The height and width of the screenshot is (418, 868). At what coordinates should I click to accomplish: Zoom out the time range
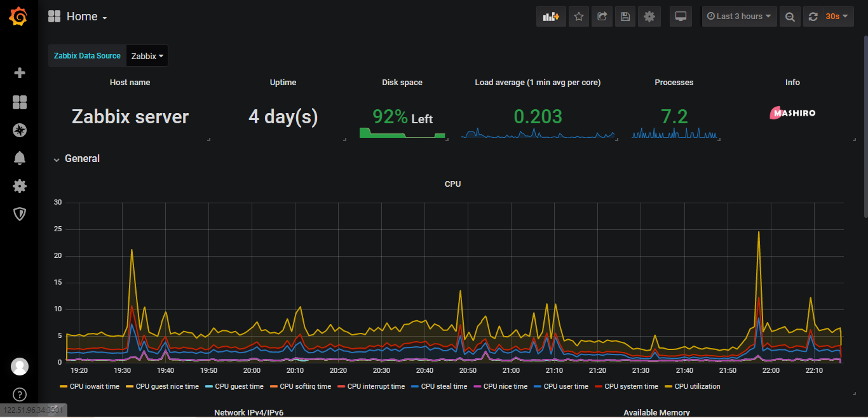coord(790,17)
